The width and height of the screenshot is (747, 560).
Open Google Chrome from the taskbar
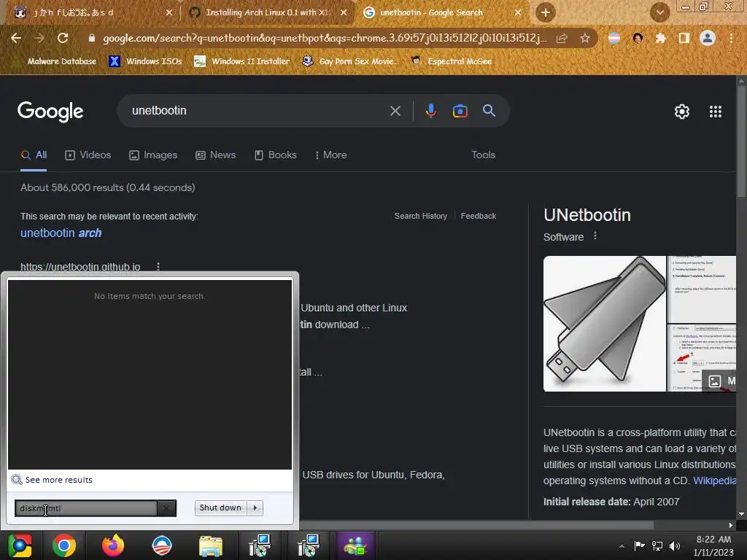tap(64, 545)
